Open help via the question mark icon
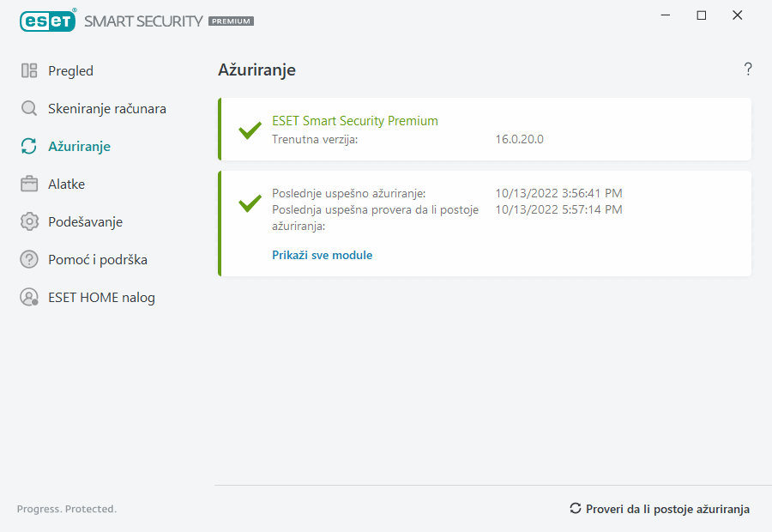Viewport: 772px width, 532px height. tap(748, 70)
